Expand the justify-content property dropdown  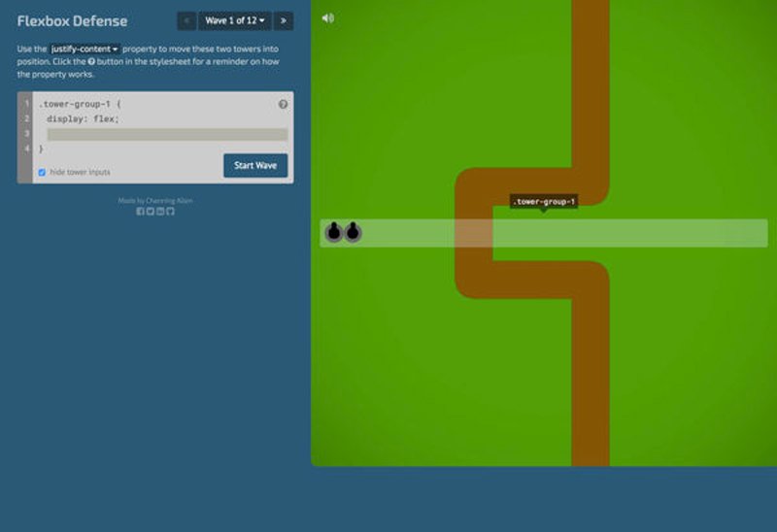coord(84,50)
